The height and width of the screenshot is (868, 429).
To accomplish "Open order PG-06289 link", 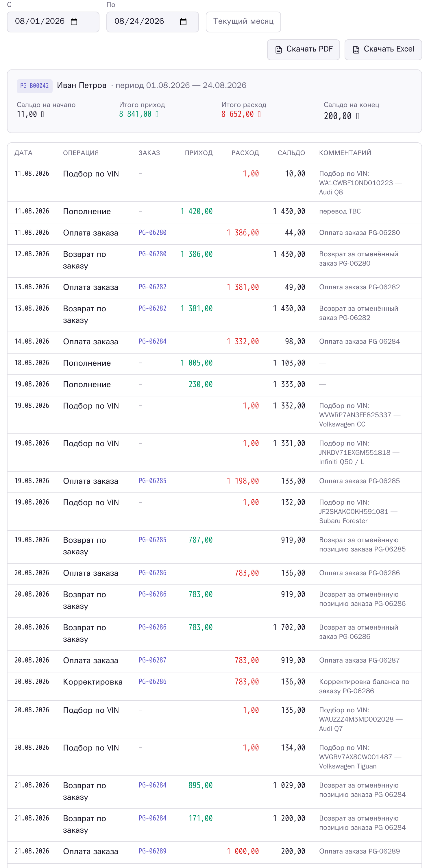I will click(153, 851).
